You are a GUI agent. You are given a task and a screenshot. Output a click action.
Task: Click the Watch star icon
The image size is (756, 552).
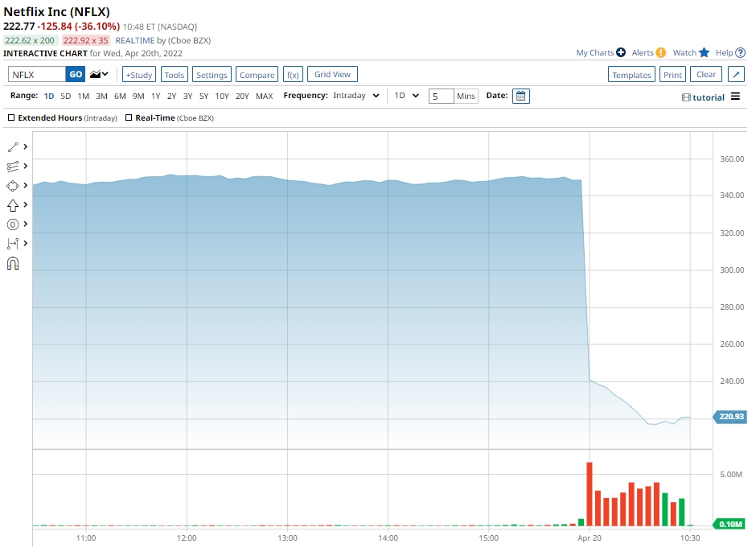704,52
